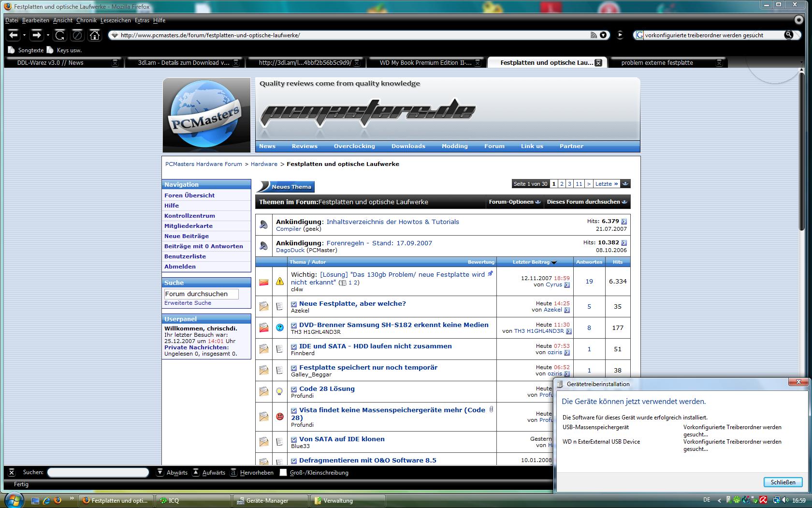
Task: Click the 'Forum durchsuchen' search field
Action: (x=201, y=294)
